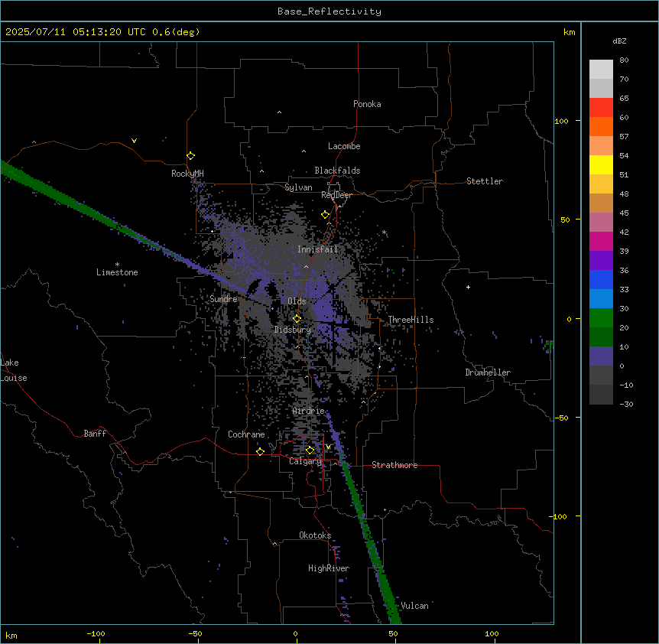Select the Cochrane label
This screenshot has height=644, width=659.
pos(246,434)
